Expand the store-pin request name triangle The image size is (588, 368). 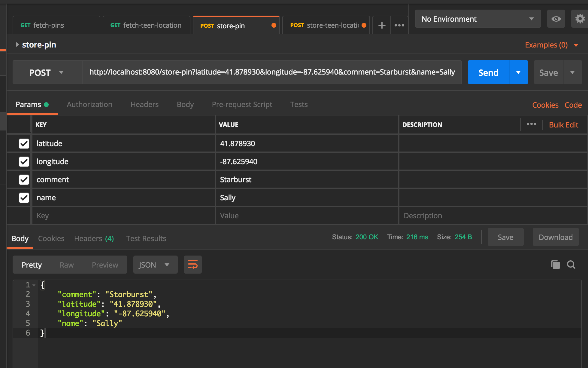pyautogui.click(x=17, y=44)
